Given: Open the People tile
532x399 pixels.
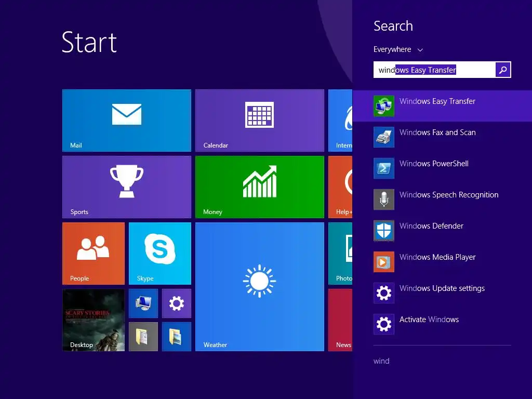Looking at the screenshot, I should 94,254.
